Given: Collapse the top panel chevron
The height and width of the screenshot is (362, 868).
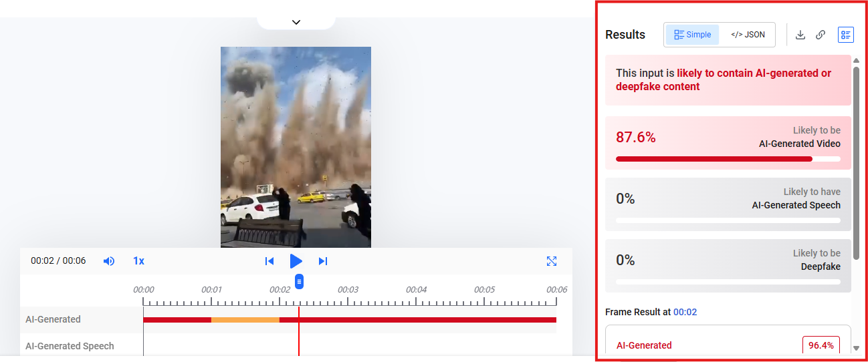Looking at the screenshot, I should (296, 22).
